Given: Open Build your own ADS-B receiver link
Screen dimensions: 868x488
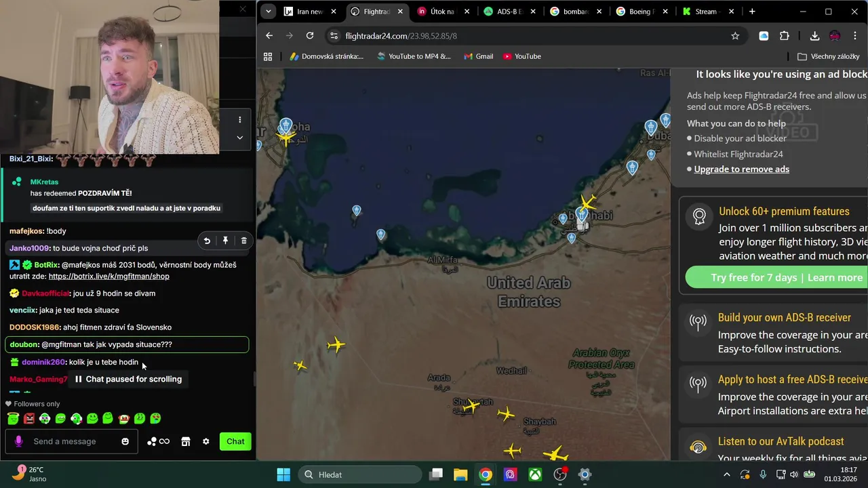Looking at the screenshot, I should (784, 318).
